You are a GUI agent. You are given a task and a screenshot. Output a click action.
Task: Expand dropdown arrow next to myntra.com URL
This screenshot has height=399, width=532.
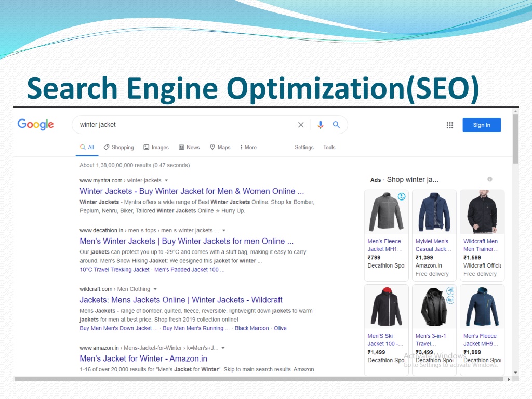(166, 180)
